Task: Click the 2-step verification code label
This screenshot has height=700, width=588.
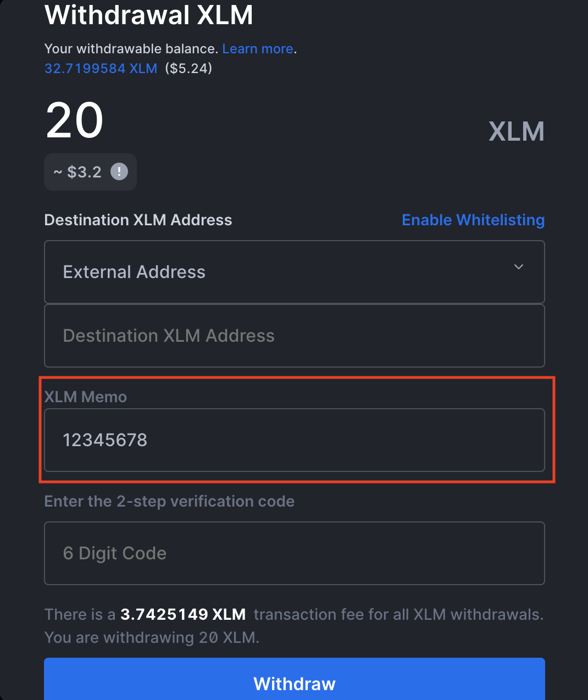Action: click(x=169, y=501)
